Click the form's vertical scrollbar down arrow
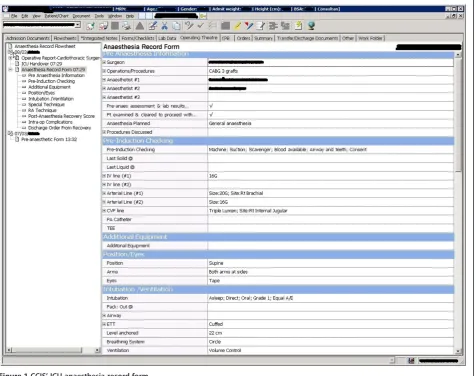This screenshot has height=376, width=476. click(458, 351)
